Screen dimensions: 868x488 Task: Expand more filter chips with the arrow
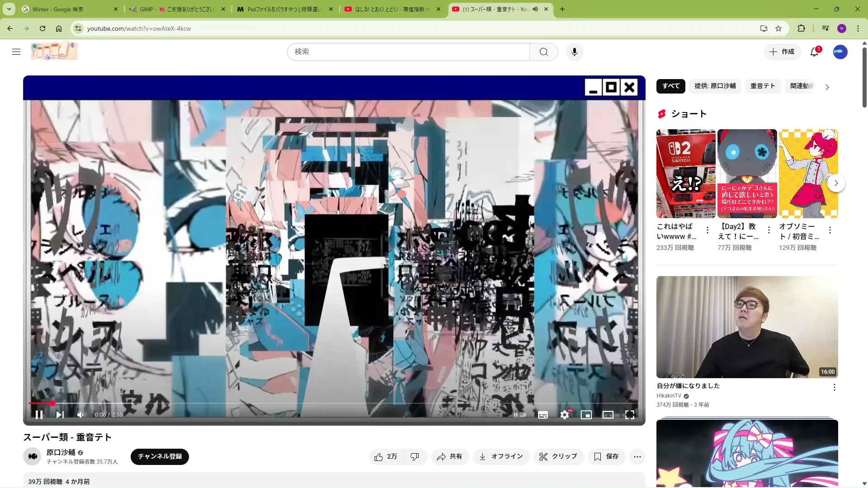point(827,87)
